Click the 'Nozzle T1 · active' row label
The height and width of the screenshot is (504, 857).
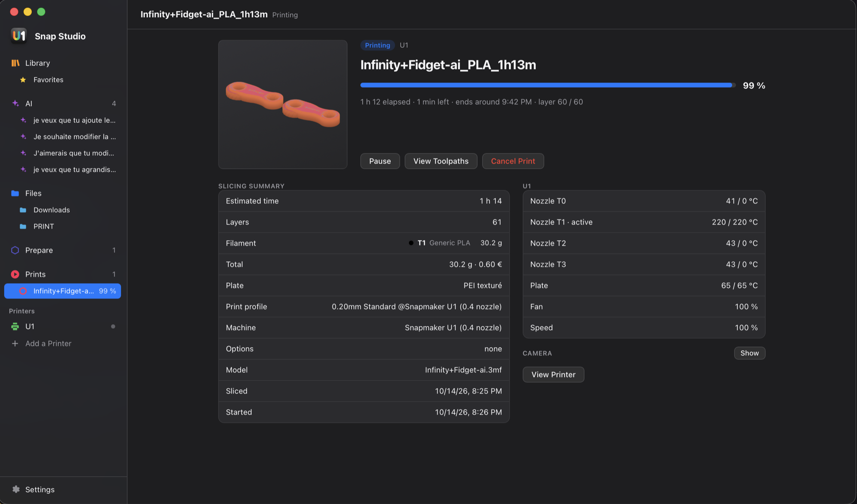pos(561,222)
